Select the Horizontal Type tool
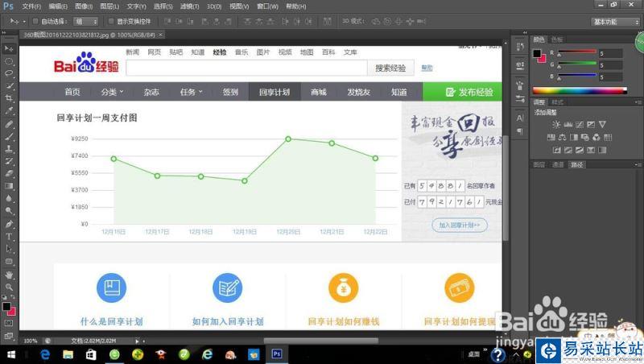Viewport: 644px width, 364px height. tap(9, 236)
